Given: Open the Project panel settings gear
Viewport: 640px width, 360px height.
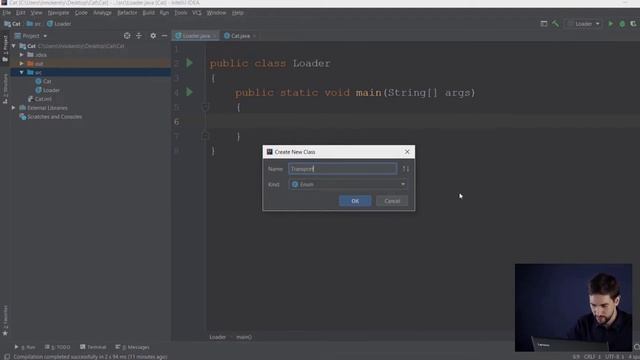Looking at the screenshot, I should [153, 36].
